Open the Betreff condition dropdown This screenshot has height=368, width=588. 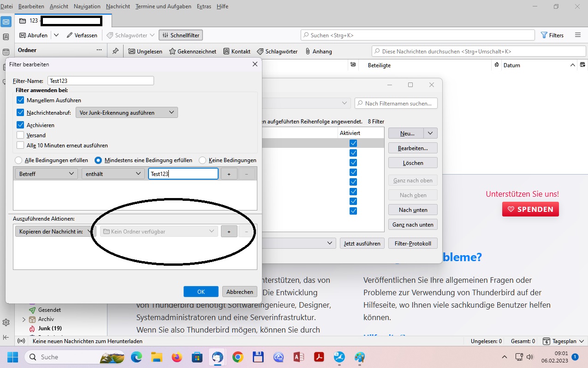(x=47, y=174)
